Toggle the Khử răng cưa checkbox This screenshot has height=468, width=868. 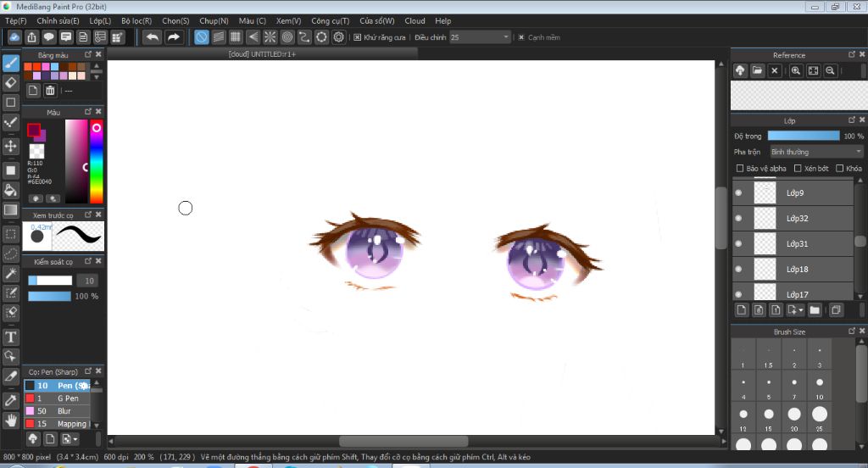click(x=358, y=37)
